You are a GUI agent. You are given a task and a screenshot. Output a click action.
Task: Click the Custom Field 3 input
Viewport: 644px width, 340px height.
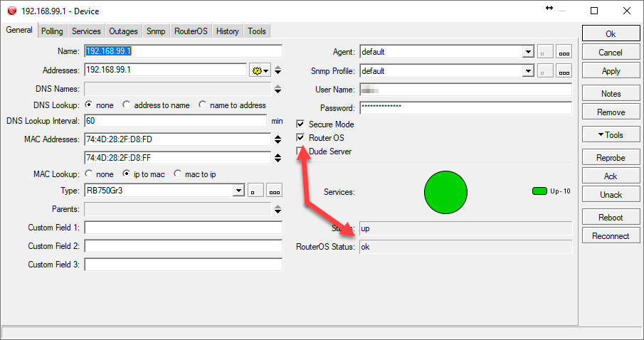(x=183, y=265)
